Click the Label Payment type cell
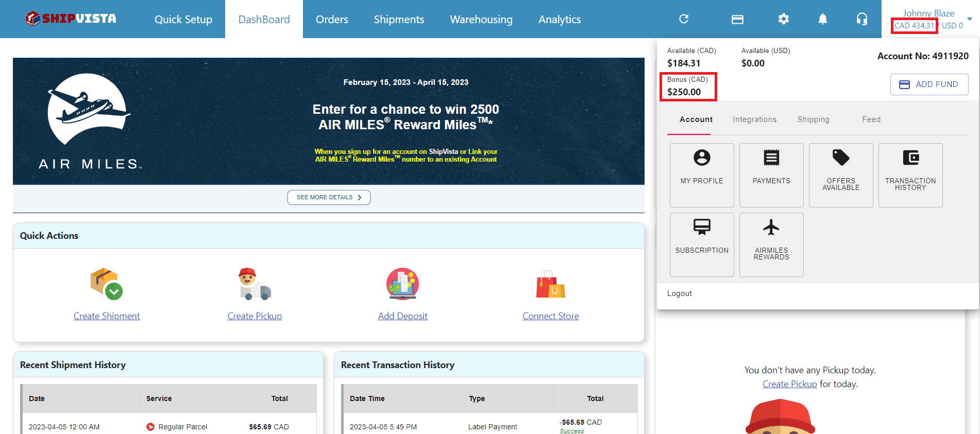Viewport: 980px width, 434px height. (x=493, y=427)
